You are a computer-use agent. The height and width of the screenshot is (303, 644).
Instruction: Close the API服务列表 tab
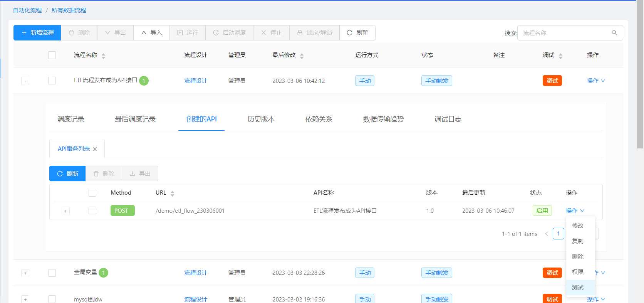[x=95, y=149]
